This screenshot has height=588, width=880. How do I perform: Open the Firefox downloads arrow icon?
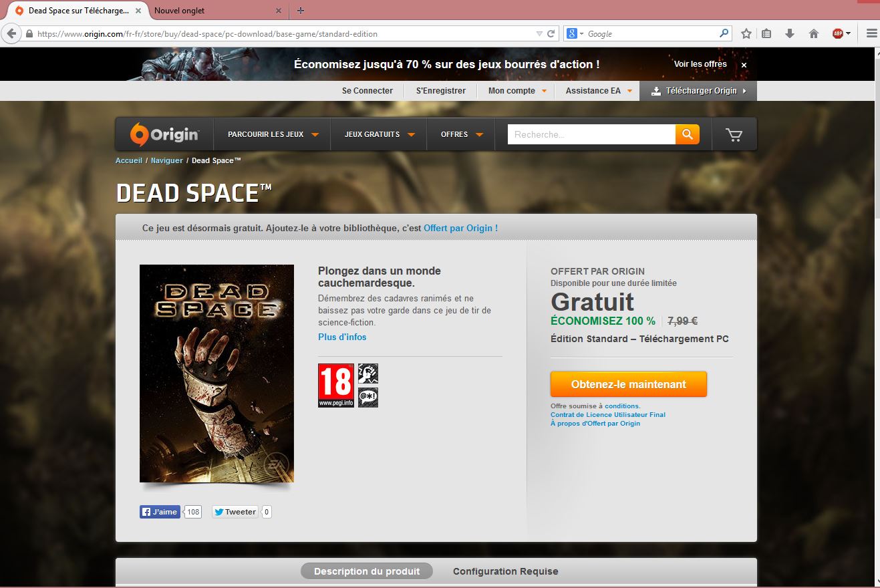(x=790, y=33)
